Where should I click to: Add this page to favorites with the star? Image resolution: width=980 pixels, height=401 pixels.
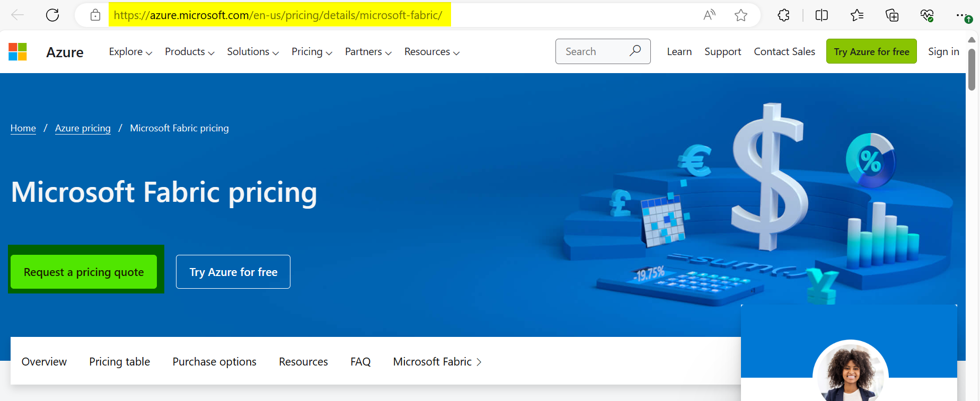741,15
